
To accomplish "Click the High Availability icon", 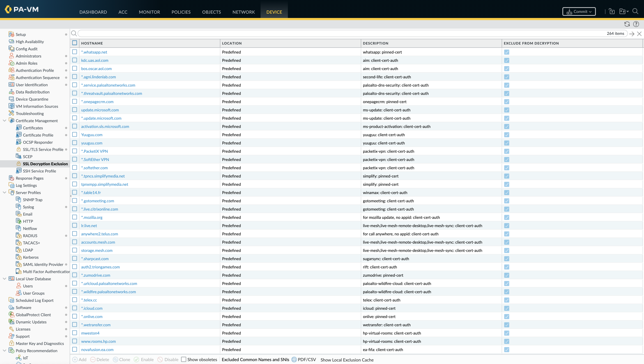I will click(11, 42).
